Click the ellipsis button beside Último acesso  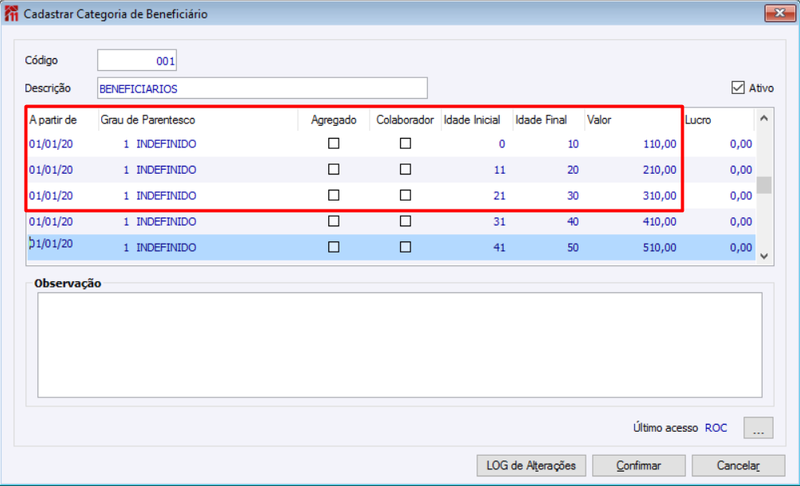click(x=758, y=428)
